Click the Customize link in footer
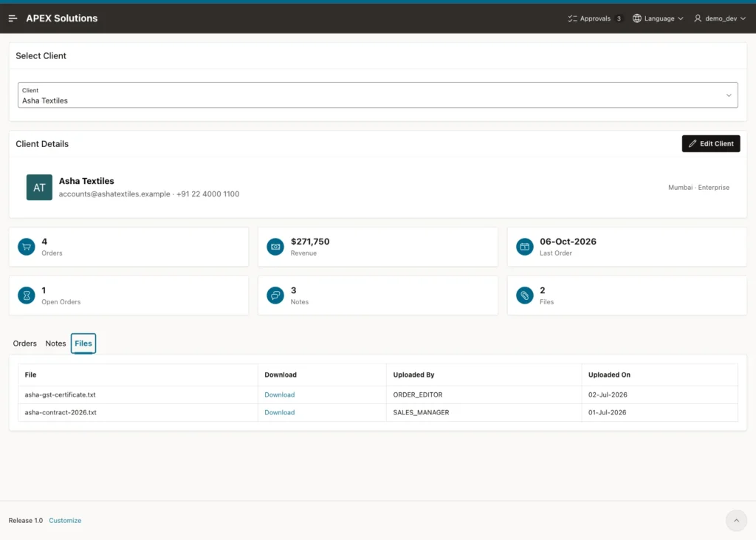The width and height of the screenshot is (756, 540). 65,520
